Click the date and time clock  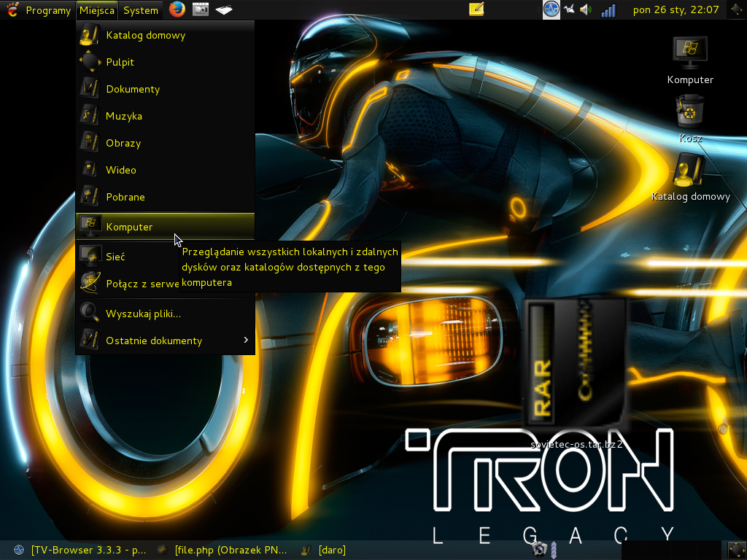[676, 10]
